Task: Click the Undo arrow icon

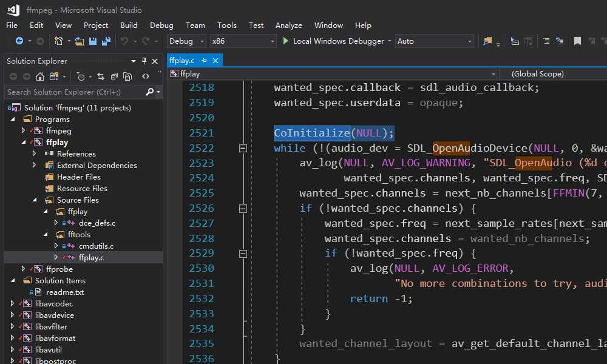Action: click(x=124, y=41)
